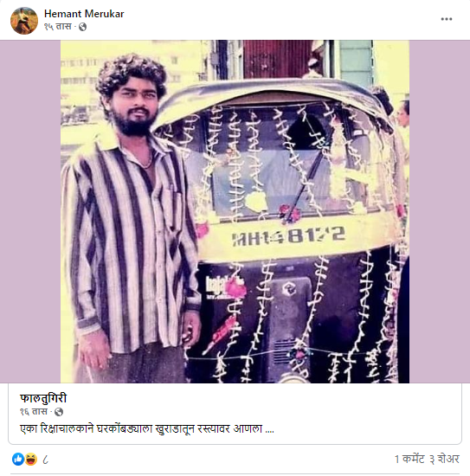Open the फालतुगिरी page link

tap(43, 398)
